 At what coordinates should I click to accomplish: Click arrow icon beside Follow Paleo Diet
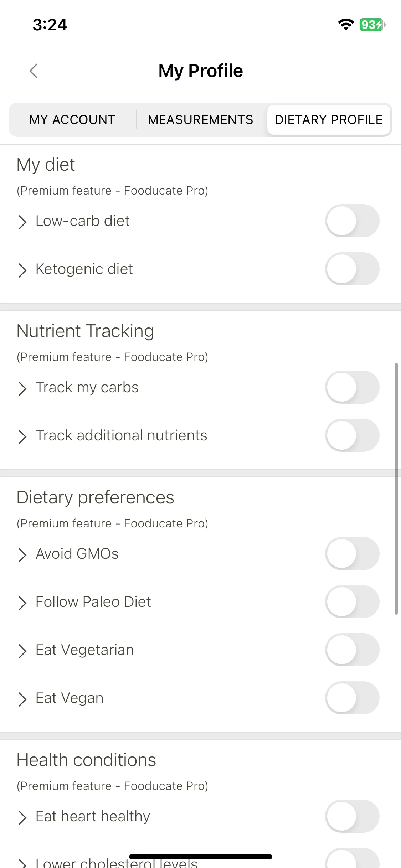point(22,603)
